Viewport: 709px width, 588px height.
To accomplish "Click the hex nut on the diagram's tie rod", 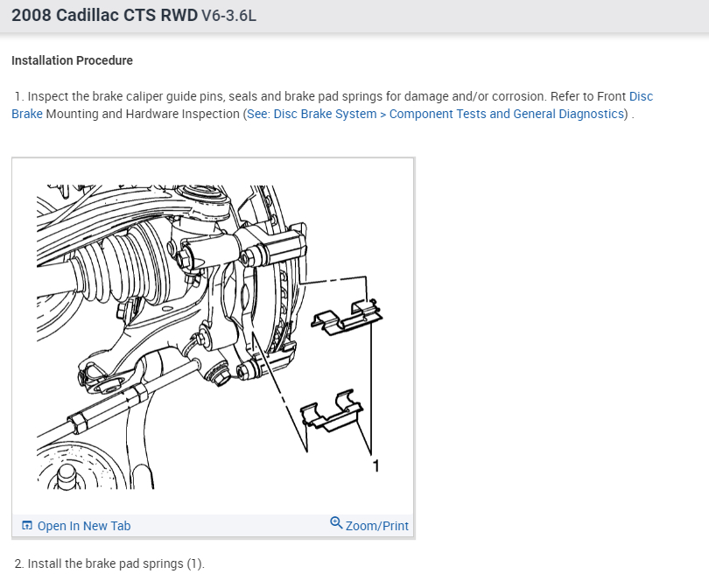I will (78, 421).
